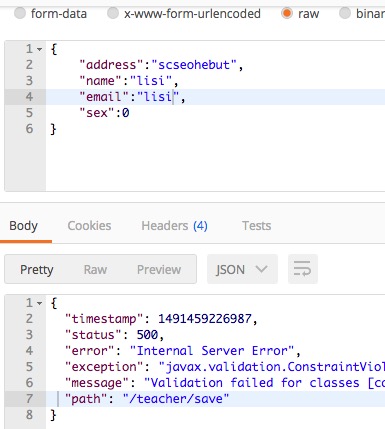Open the JSON format dropdown
385x429 pixels.
[242, 269]
